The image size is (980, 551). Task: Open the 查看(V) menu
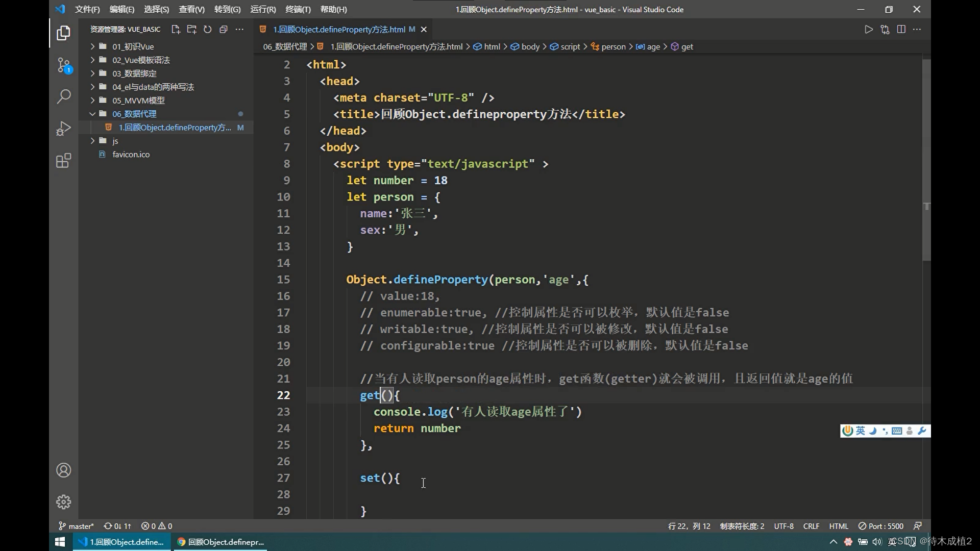(191, 9)
